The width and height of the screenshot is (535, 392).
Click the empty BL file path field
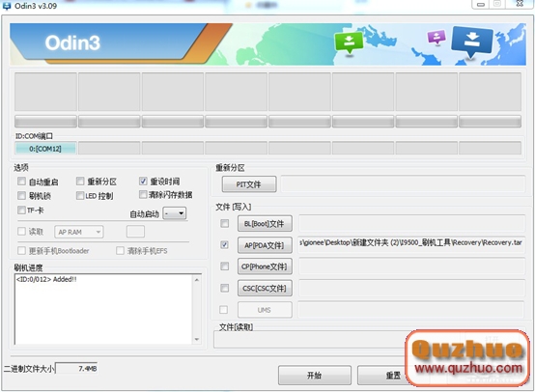(411, 223)
